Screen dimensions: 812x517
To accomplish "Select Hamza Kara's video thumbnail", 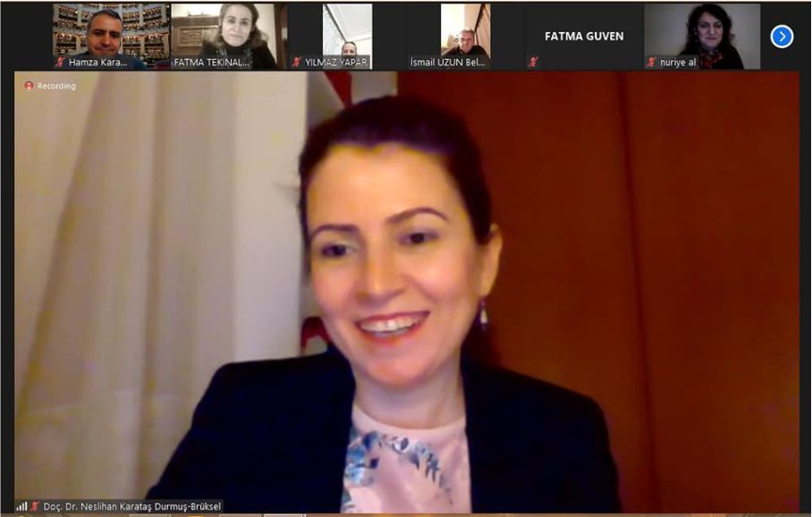I will pos(111,37).
